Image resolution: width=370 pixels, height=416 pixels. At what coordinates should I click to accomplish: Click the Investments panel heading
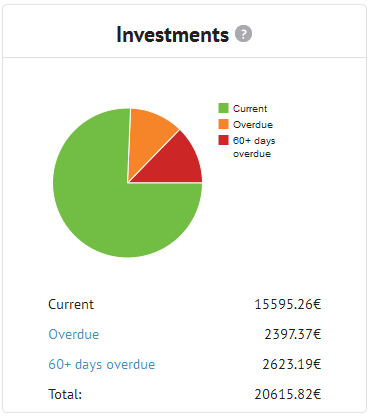(172, 34)
